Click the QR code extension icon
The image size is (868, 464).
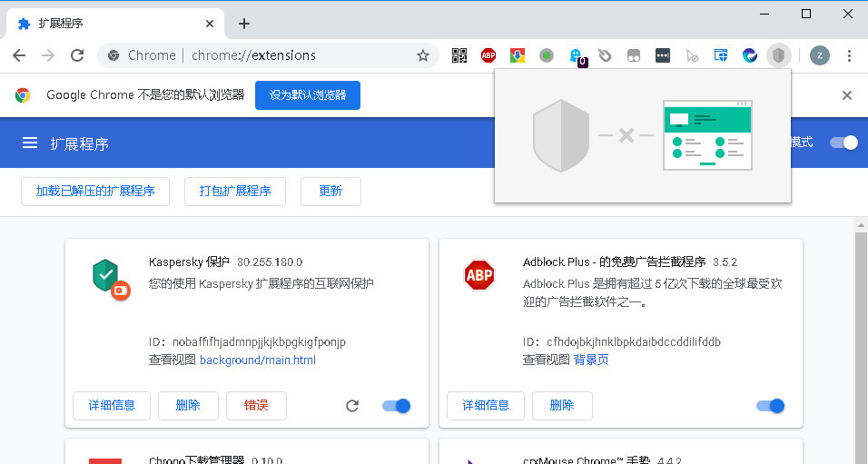[459, 55]
